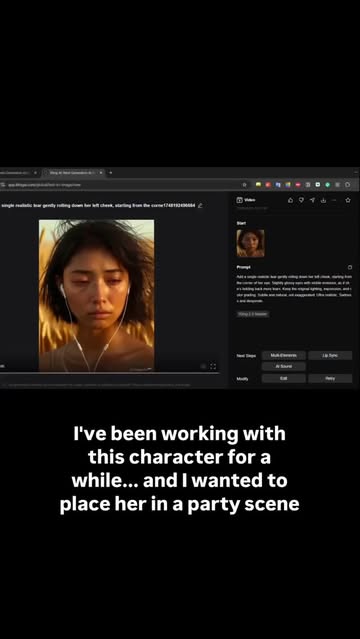
Task: Bookmark the page in the address bar
Action: coord(245,185)
